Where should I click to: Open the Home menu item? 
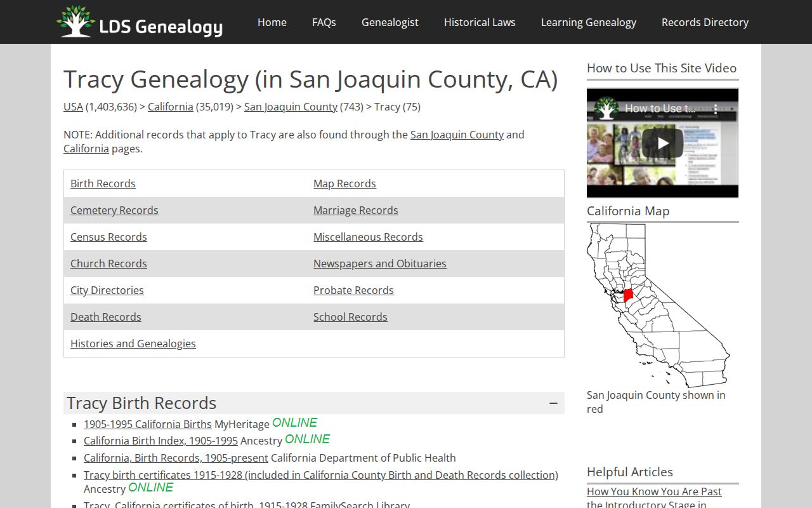[x=272, y=22]
